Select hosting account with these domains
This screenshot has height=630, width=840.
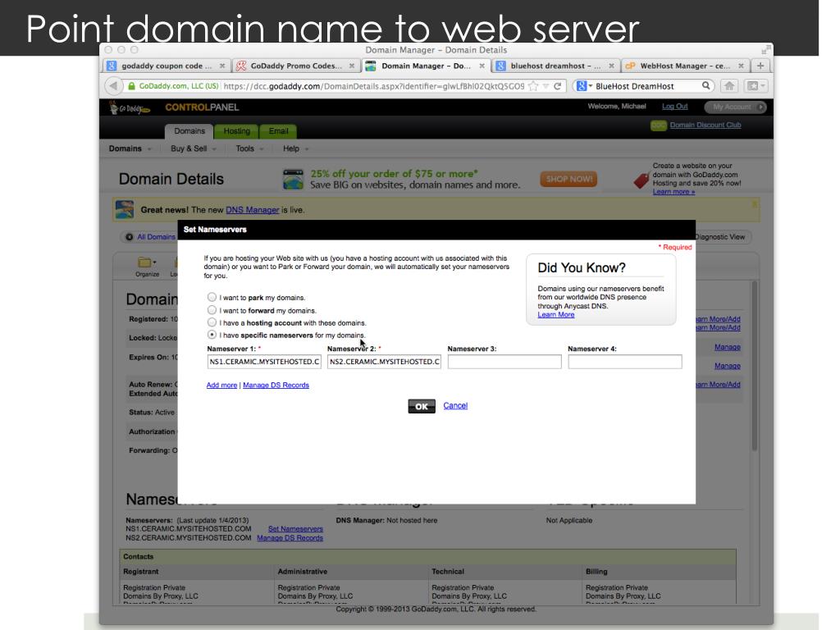click(212, 322)
